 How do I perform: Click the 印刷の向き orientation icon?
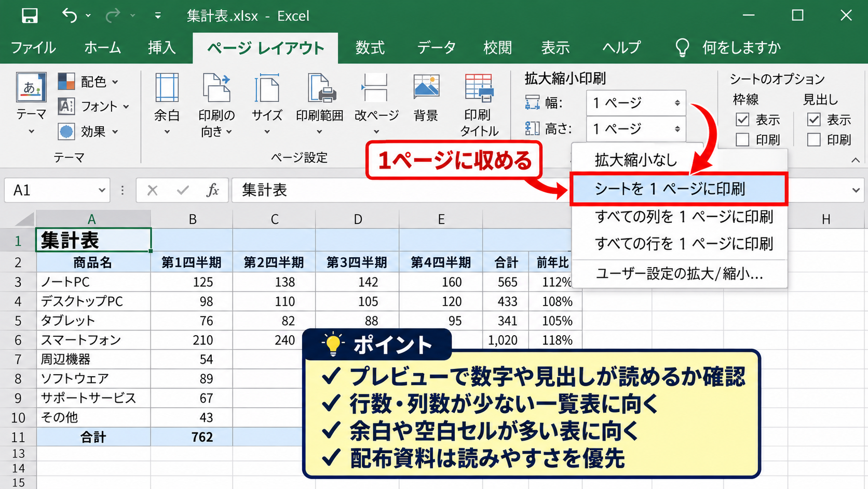click(216, 88)
